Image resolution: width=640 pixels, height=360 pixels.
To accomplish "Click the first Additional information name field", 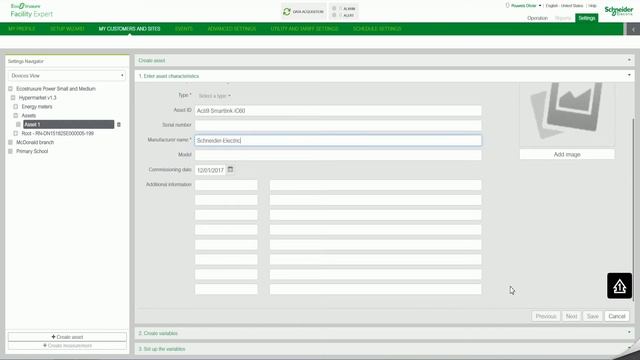I will 226,185.
